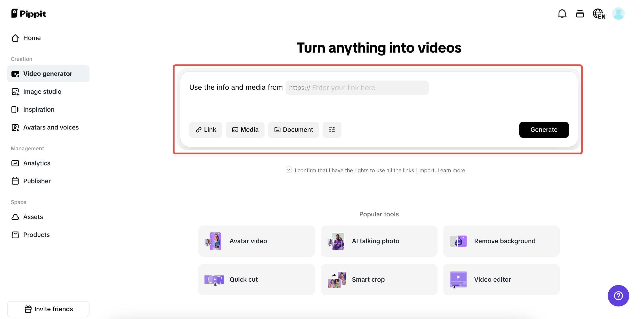This screenshot has width=644, height=319.
Task: Toggle the Document import option
Action: 294,130
